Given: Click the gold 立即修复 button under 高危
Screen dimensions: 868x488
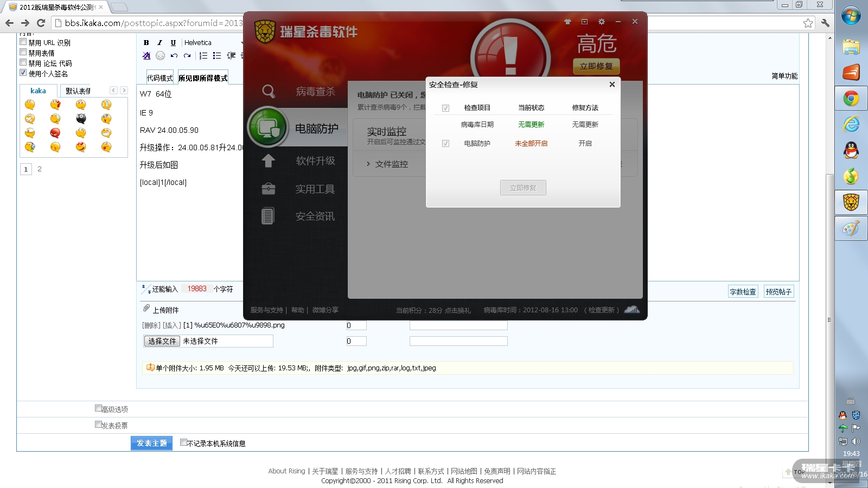Looking at the screenshot, I should click(596, 66).
